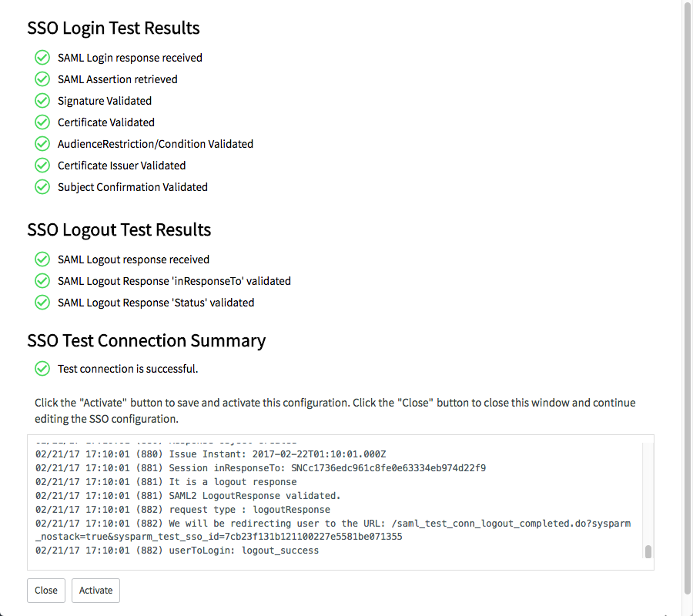
Task: Click the AudienceRestriction/Condition Validated check icon
Action: [x=42, y=144]
